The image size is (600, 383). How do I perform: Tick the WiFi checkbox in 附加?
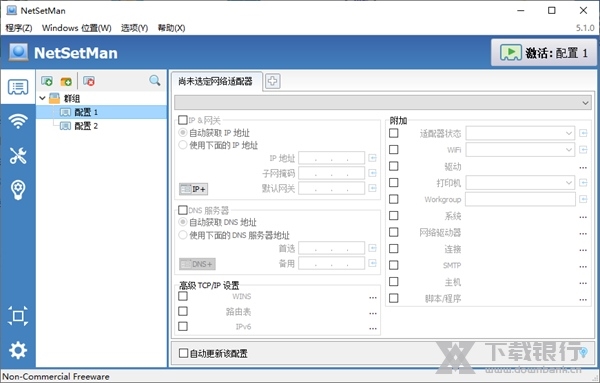click(393, 150)
